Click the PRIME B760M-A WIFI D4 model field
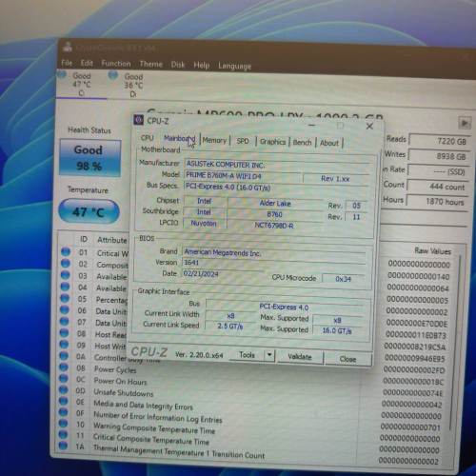 pos(243,175)
